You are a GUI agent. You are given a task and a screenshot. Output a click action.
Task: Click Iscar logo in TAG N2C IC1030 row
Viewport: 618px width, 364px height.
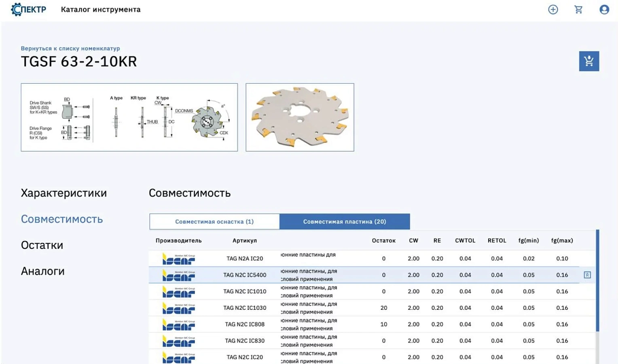tap(178, 308)
